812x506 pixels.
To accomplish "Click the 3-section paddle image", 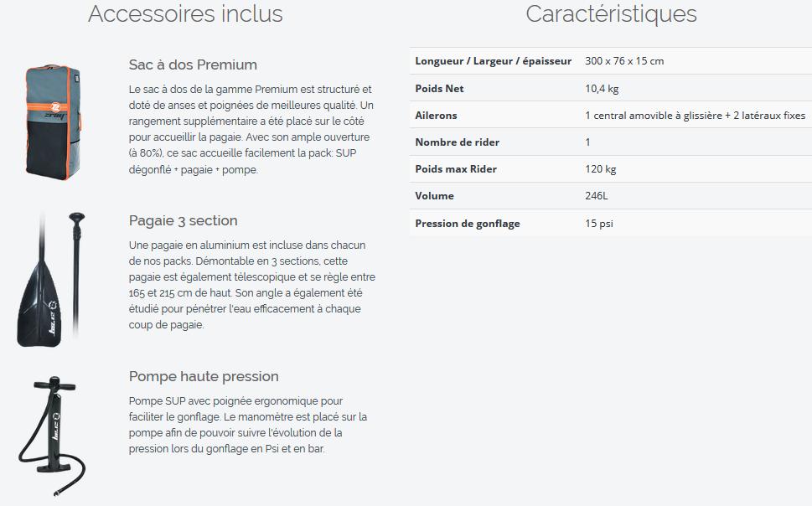I will [x=51, y=279].
